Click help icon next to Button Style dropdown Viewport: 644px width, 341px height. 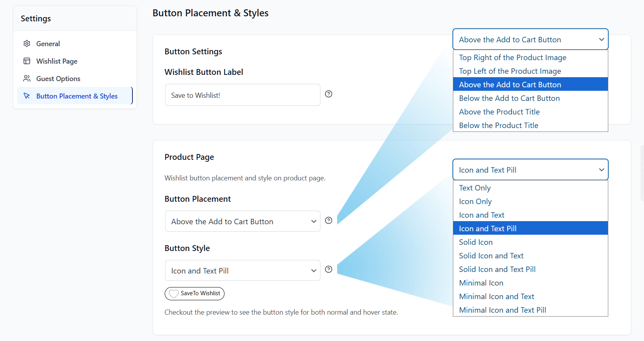[x=329, y=269]
